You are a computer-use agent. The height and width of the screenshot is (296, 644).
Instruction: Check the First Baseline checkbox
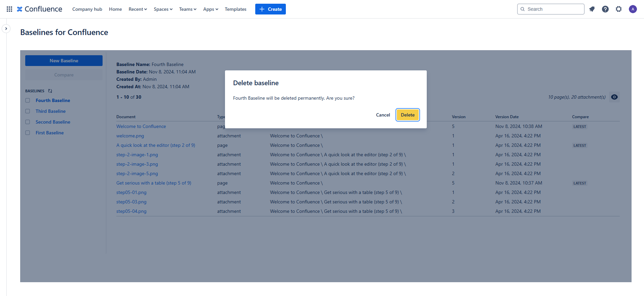coord(28,133)
